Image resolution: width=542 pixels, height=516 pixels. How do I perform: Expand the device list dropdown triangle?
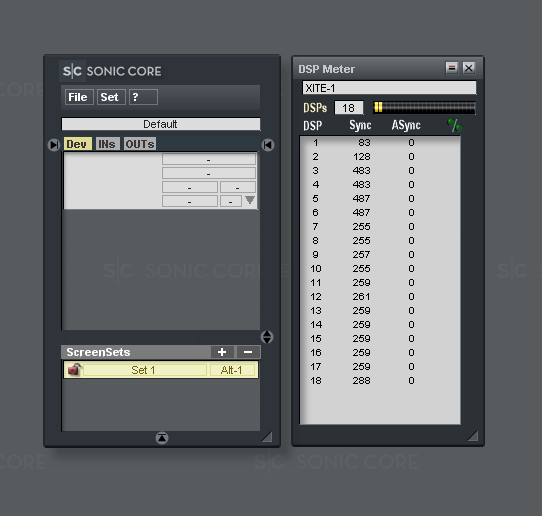(x=250, y=200)
